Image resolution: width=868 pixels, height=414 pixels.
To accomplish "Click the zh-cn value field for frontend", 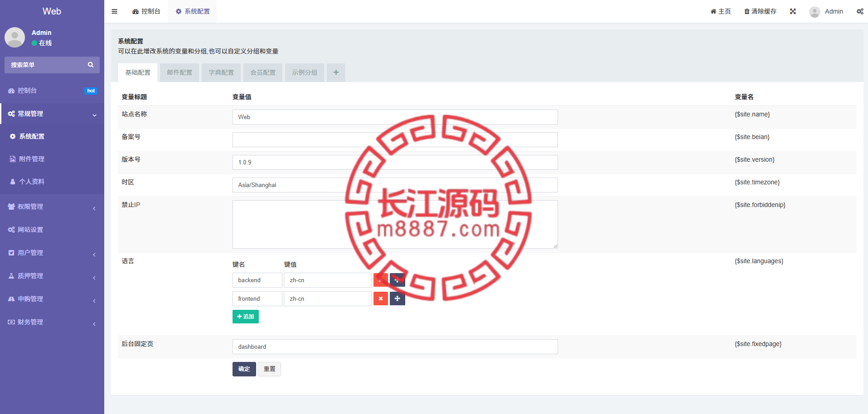I will pos(328,298).
